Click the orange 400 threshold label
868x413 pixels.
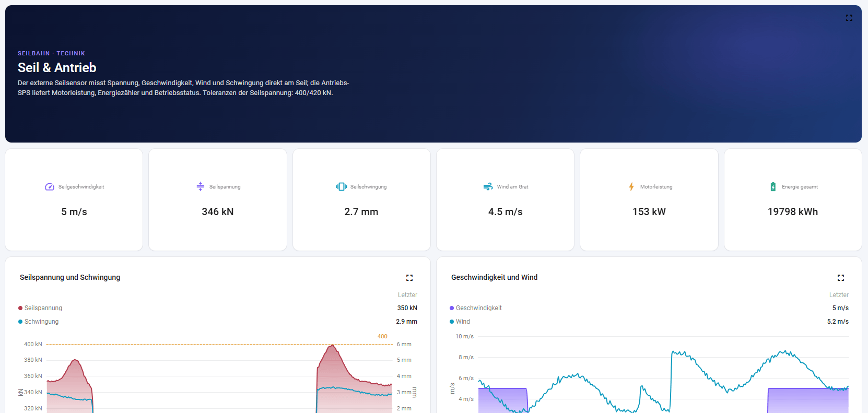382,337
